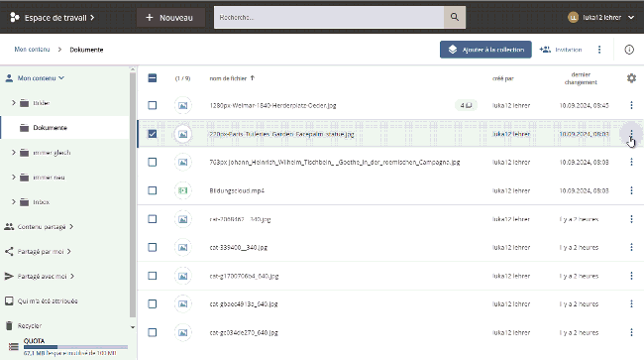This screenshot has width=644, height=360.
Task: Collapse the Mon contenu sidebar section
Action: point(61,78)
